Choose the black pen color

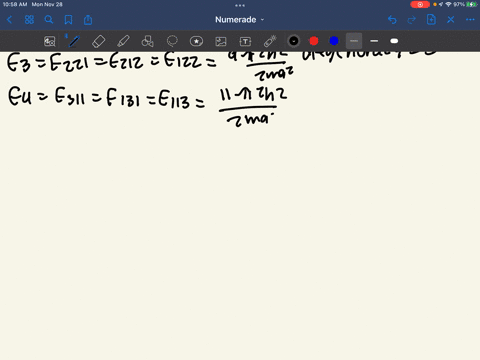(x=294, y=41)
